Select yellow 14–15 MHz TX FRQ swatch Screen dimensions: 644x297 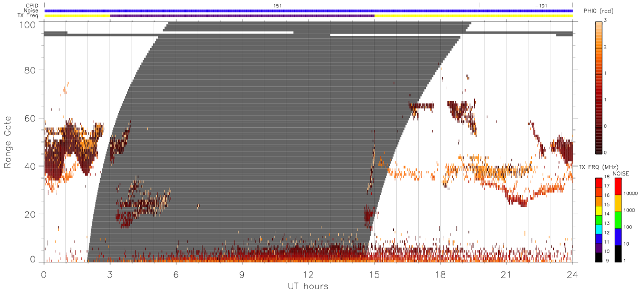[x=598, y=211]
